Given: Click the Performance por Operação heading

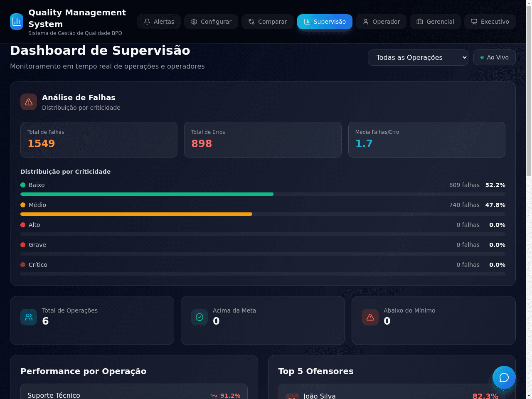Looking at the screenshot, I should pos(84,371).
